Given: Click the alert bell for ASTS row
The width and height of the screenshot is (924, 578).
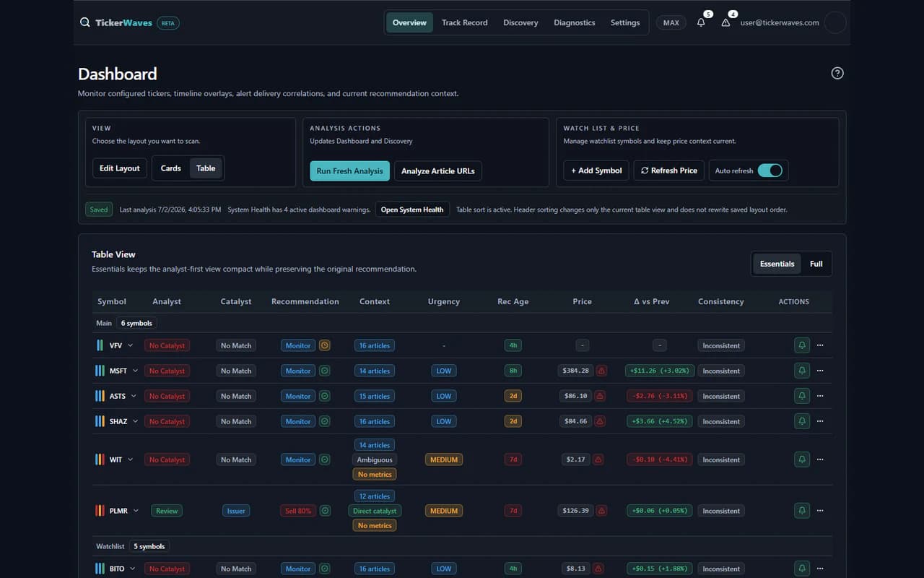Looking at the screenshot, I should pyautogui.click(x=802, y=396).
